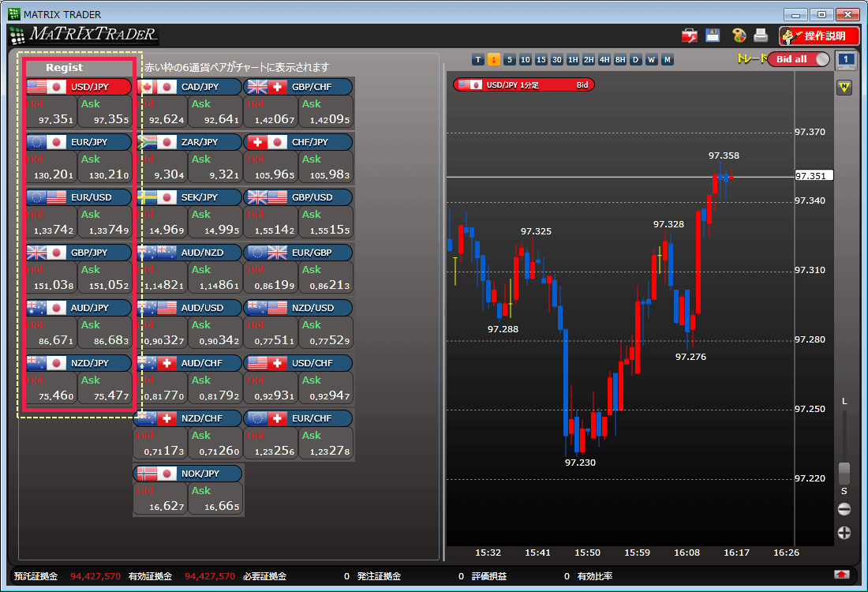The width and height of the screenshot is (868, 592).
Task: Open the color palette icon
Action: pyautogui.click(x=739, y=36)
